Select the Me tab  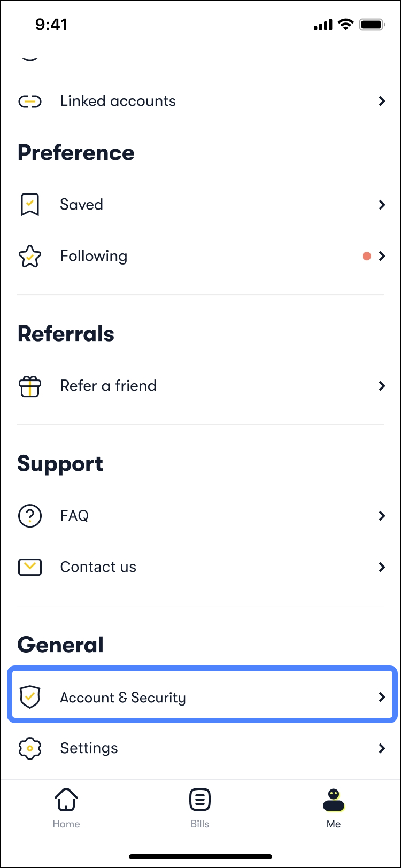tap(334, 808)
